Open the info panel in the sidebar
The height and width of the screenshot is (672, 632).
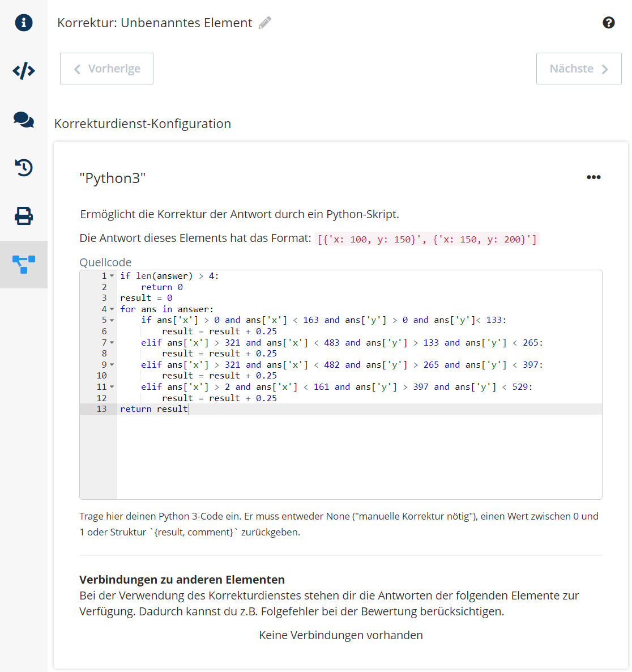coord(24,23)
